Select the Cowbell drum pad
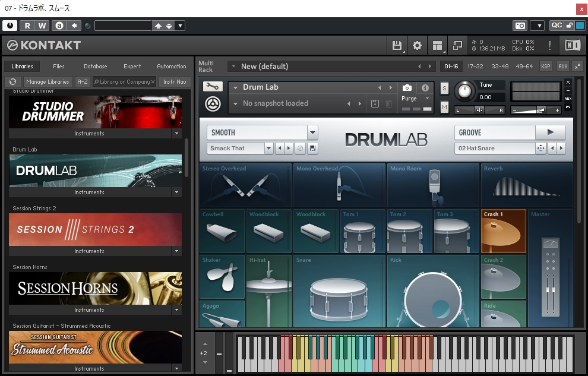 pos(223,231)
